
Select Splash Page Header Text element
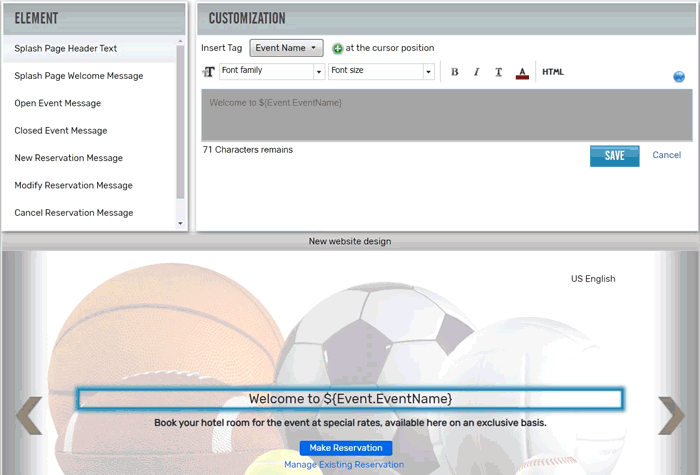tap(89, 49)
